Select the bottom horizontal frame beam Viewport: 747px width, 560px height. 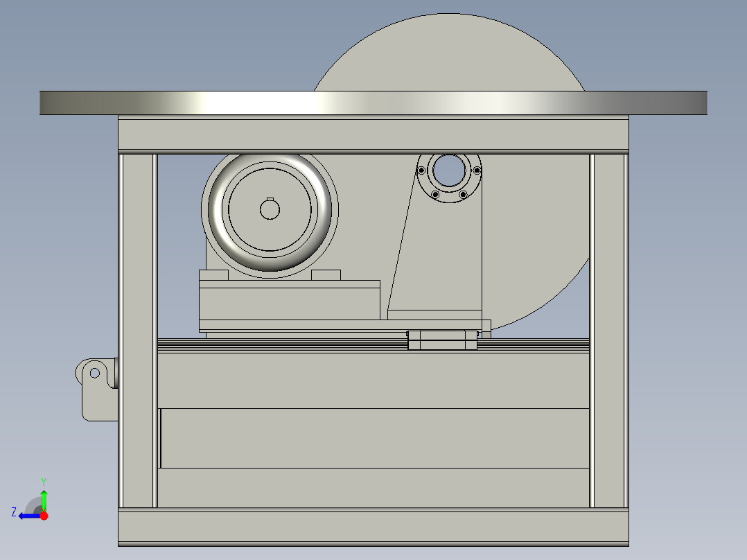tap(373, 527)
